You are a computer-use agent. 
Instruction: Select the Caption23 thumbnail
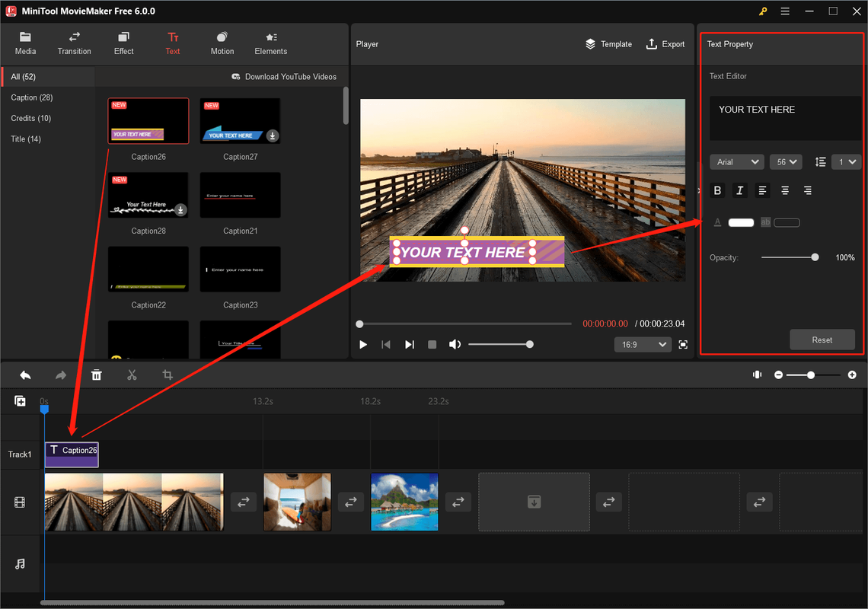tap(241, 269)
